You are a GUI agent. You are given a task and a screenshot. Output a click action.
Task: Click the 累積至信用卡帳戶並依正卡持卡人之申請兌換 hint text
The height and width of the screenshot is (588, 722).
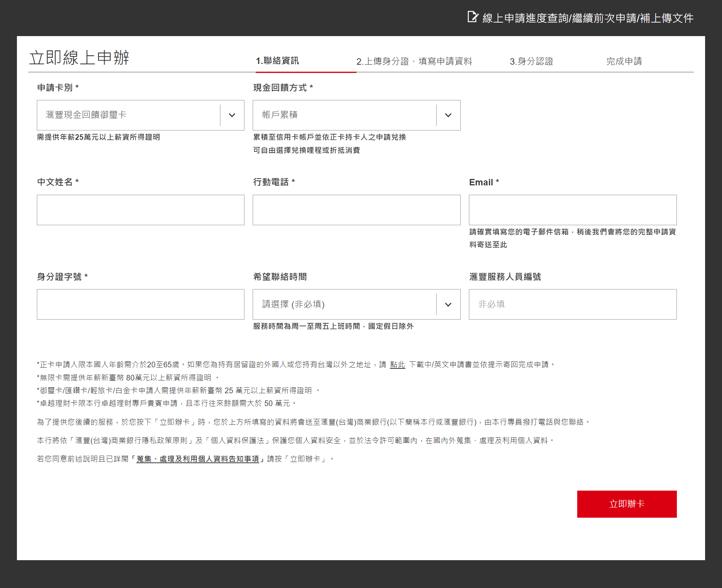[329, 137]
